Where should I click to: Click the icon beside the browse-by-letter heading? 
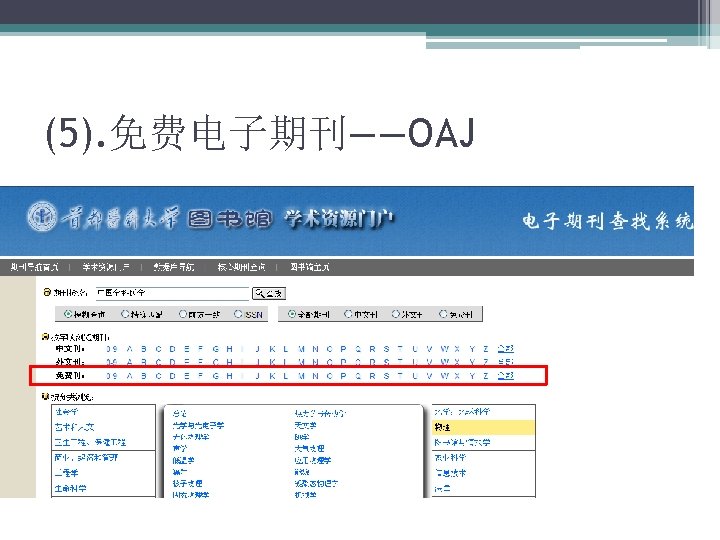[45, 337]
